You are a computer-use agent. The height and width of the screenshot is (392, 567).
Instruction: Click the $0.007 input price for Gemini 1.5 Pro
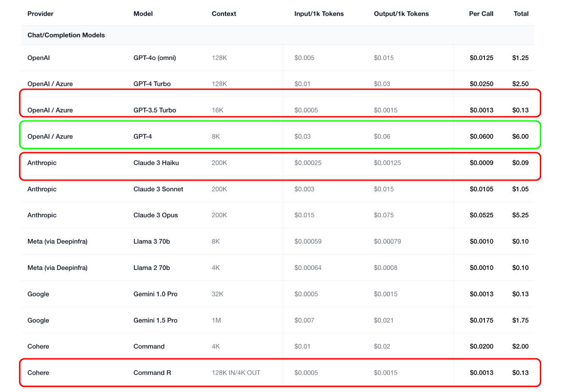pyautogui.click(x=304, y=320)
